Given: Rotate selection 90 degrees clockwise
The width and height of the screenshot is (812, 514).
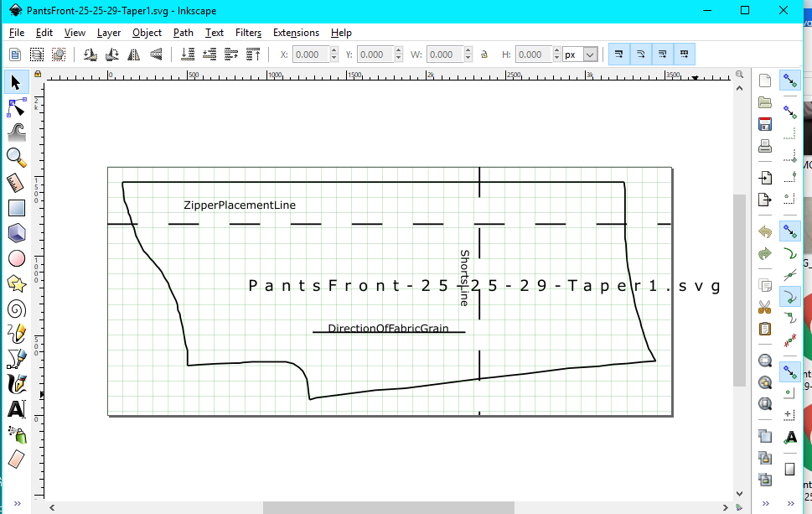Looking at the screenshot, I should [x=111, y=54].
